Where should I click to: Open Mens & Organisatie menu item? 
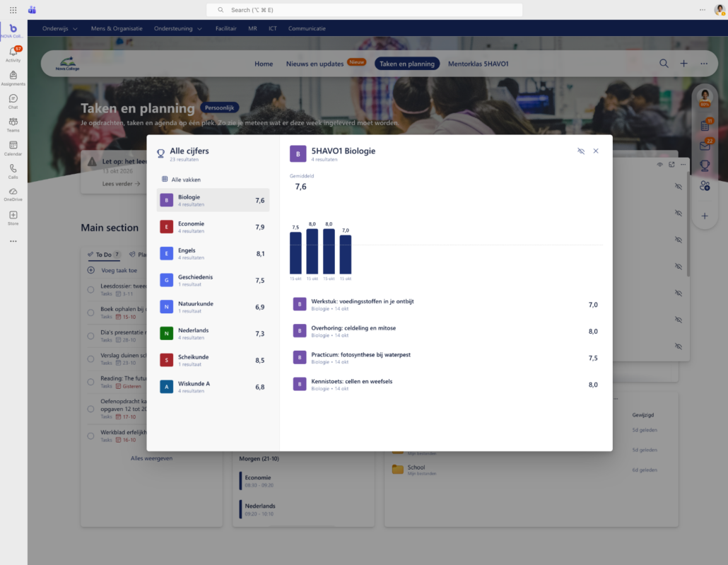click(117, 28)
